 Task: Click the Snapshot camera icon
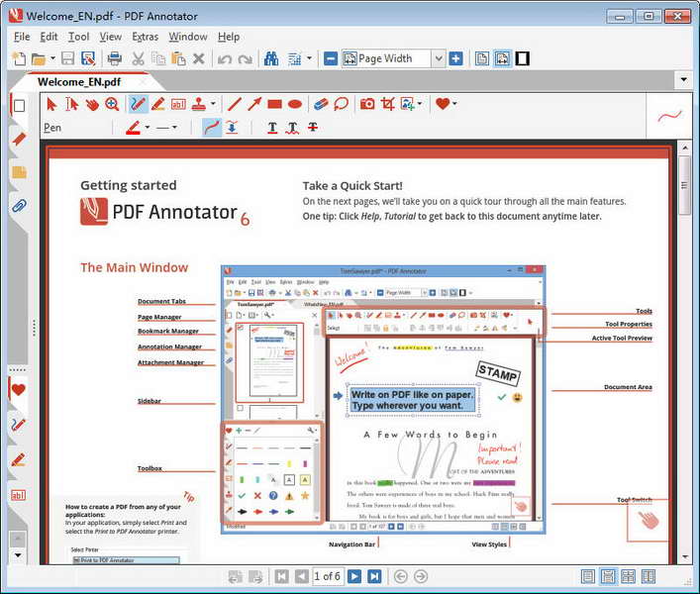click(367, 104)
